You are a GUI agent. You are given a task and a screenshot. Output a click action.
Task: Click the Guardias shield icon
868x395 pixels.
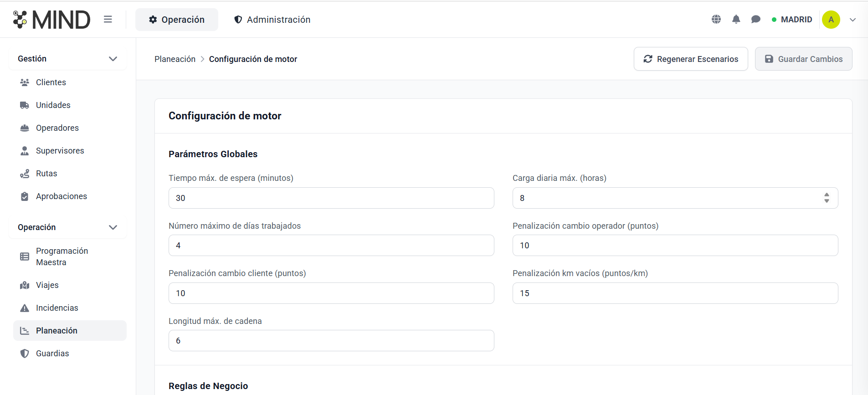tap(25, 354)
